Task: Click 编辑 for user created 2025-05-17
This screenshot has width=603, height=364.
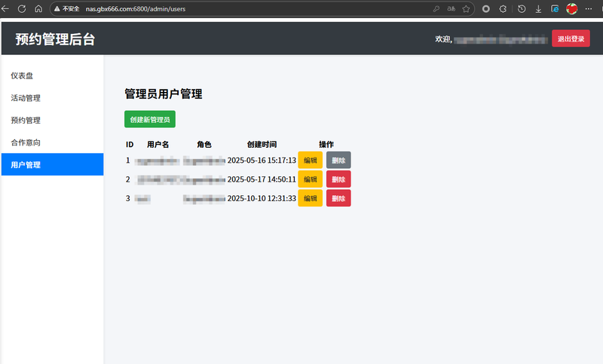Action: click(310, 179)
